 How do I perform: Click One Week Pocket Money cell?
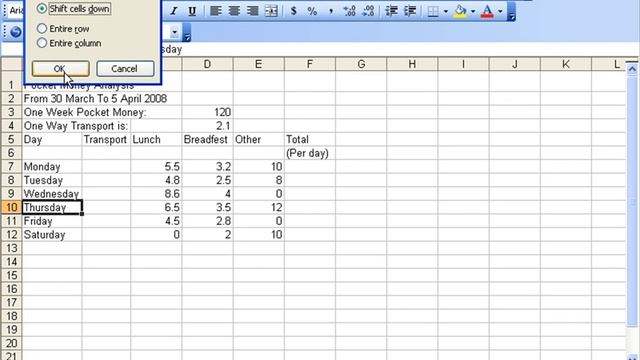click(85, 112)
